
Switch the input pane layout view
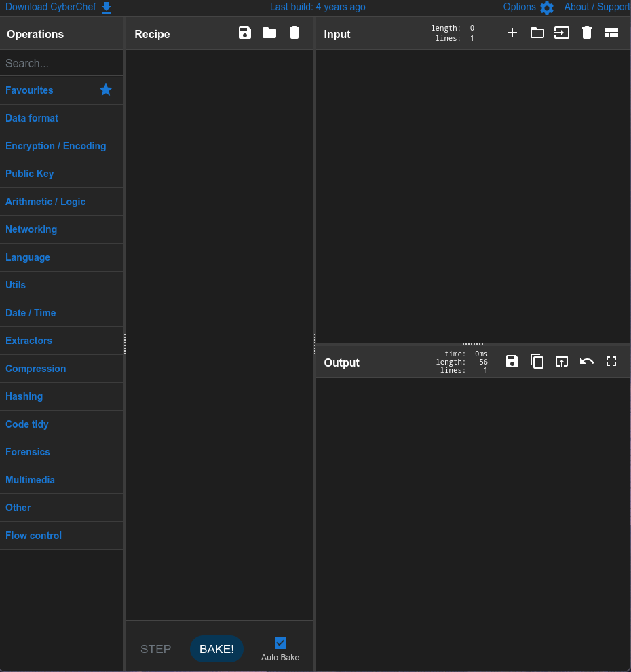pyautogui.click(x=611, y=32)
